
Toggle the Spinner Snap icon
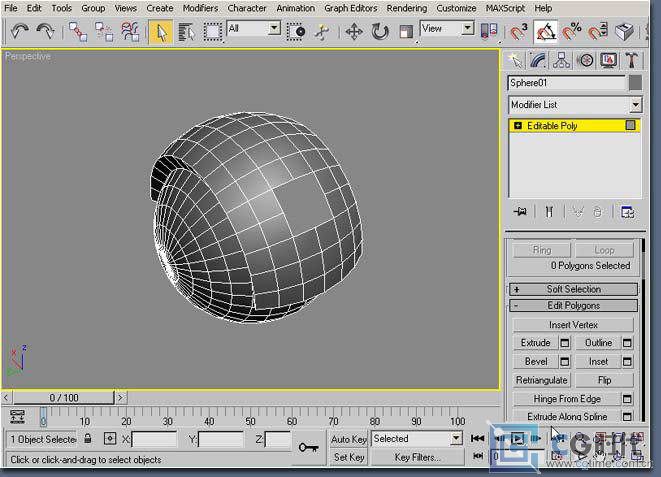tap(598, 32)
